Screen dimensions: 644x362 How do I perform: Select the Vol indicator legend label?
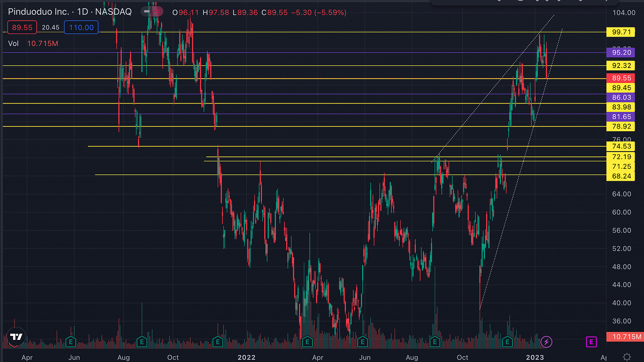(14, 43)
